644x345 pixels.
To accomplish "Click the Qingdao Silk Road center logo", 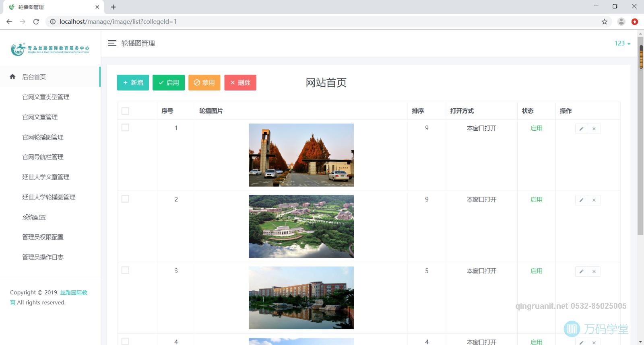I will (x=50, y=49).
